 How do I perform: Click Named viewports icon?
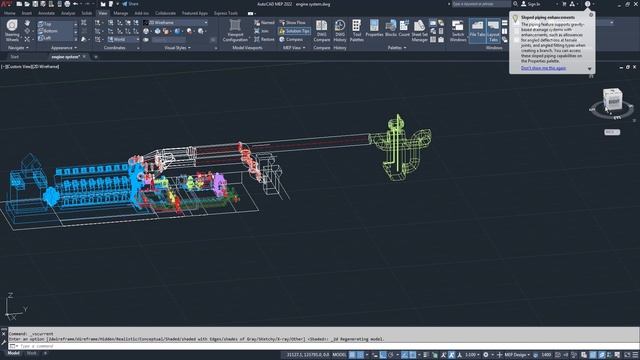click(257, 22)
